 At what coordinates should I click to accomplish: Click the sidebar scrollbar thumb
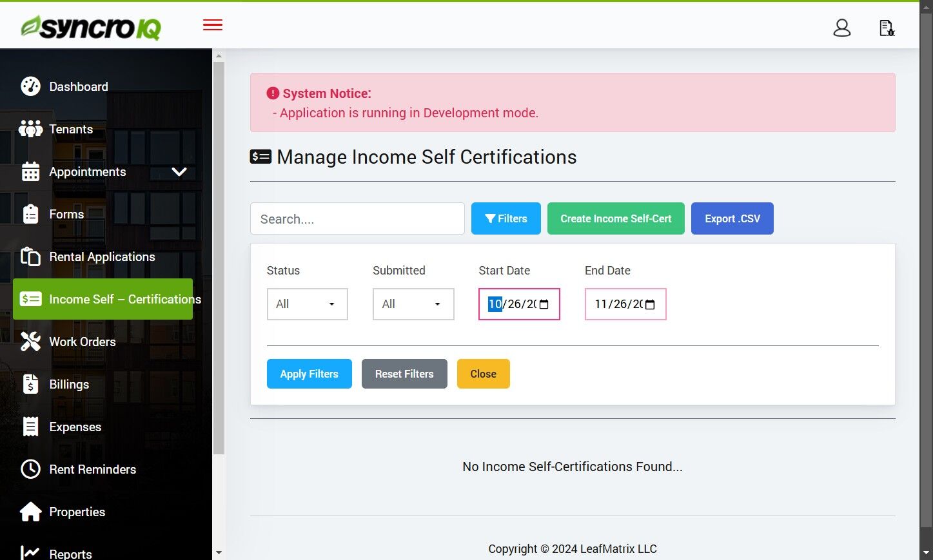pos(219,258)
